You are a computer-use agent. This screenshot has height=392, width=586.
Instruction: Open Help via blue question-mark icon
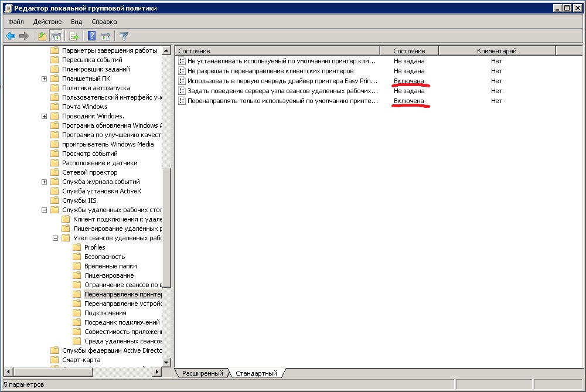pyautogui.click(x=91, y=36)
